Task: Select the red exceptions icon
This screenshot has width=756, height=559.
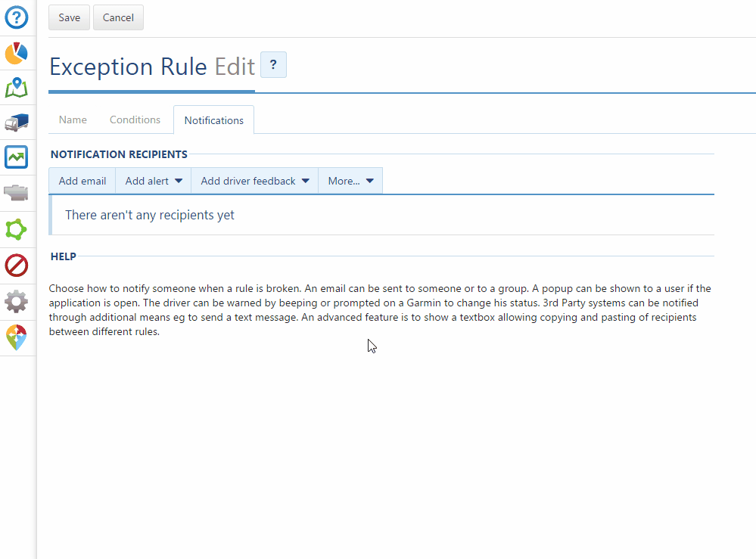Action: coord(17,266)
